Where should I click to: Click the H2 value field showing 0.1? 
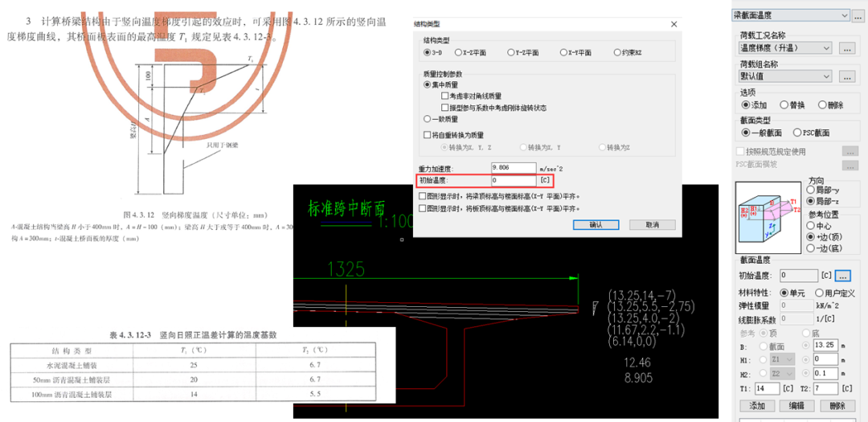point(826,373)
